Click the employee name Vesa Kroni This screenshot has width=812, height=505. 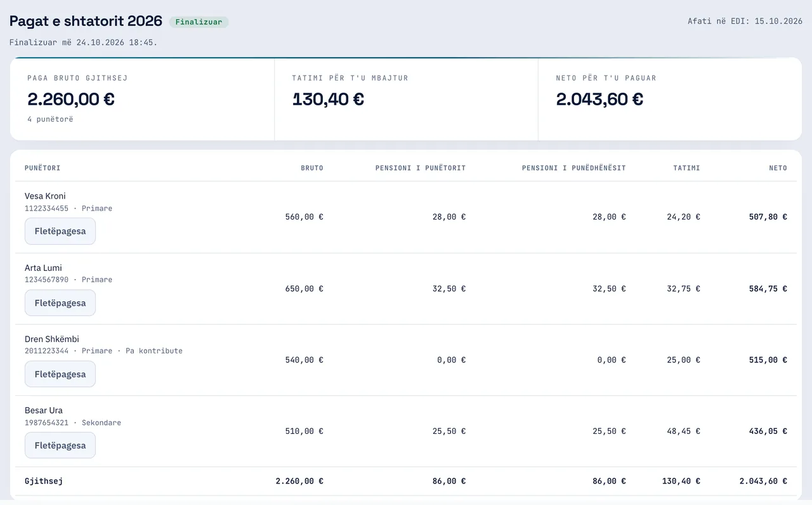click(x=45, y=196)
